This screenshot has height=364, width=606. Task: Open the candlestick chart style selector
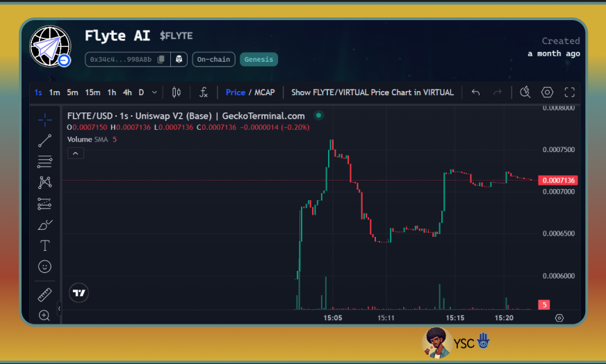(x=177, y=92)
